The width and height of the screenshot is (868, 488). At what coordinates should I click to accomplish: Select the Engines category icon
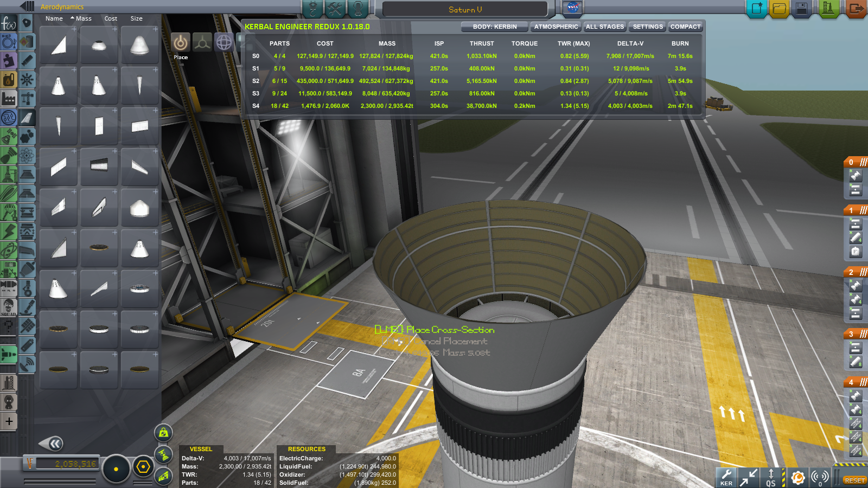click(x=27, y=61)
